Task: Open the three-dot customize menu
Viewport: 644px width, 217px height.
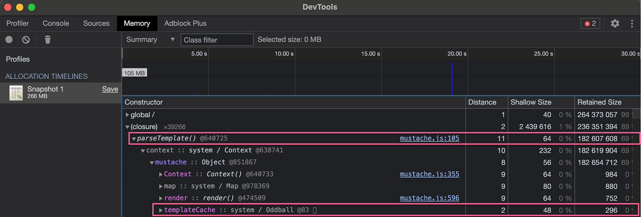Action: coord(632,24)
